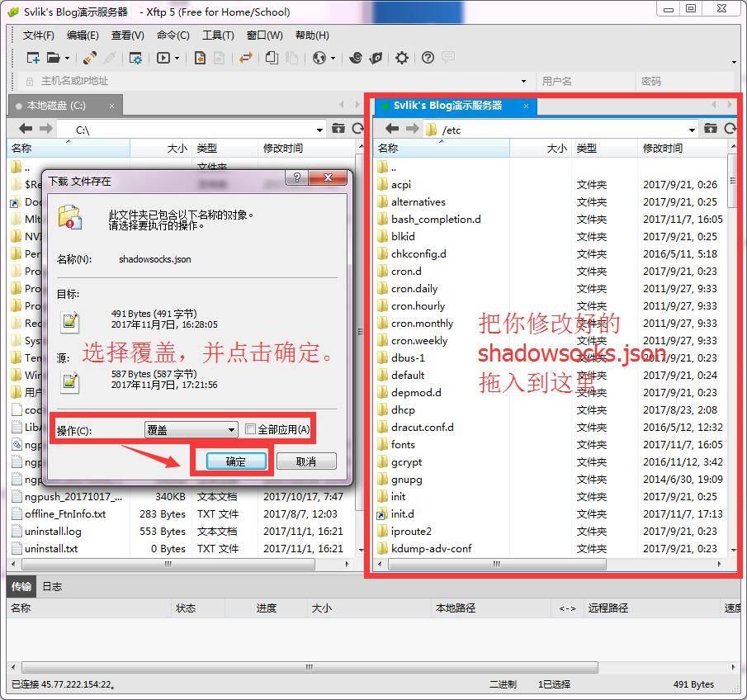
Task: Go up one folder from remote /etc
Action: (711, 128)
